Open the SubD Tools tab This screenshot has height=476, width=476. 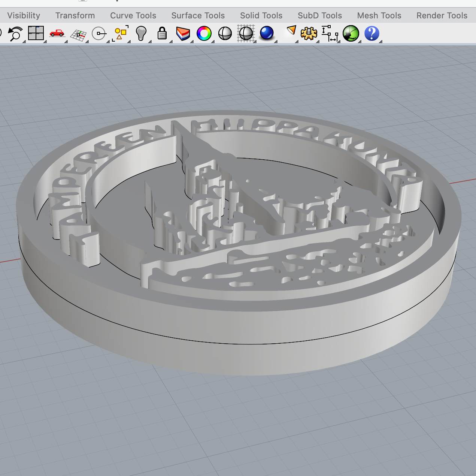pyautogui.click(x=320, y=15)
